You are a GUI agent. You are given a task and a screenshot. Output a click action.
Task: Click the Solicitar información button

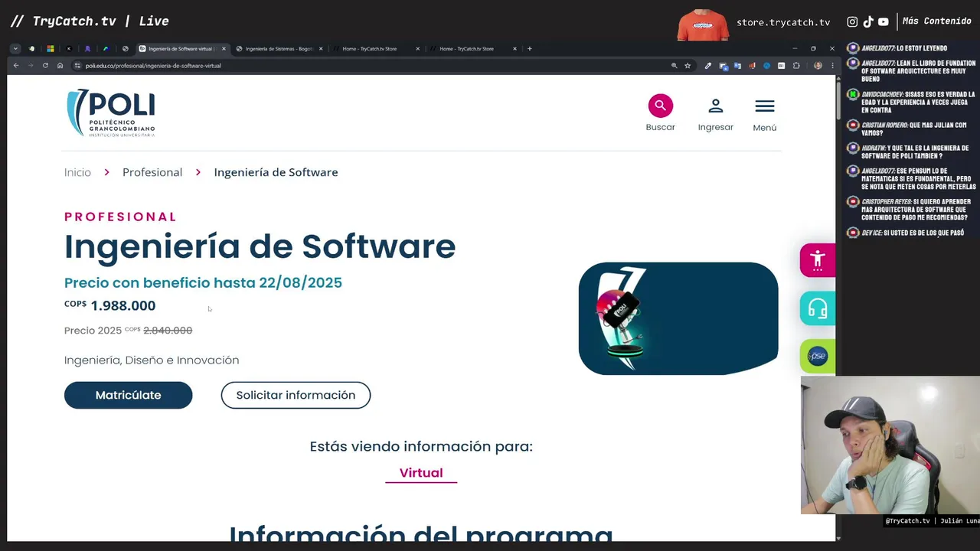(x=296, y=395)
